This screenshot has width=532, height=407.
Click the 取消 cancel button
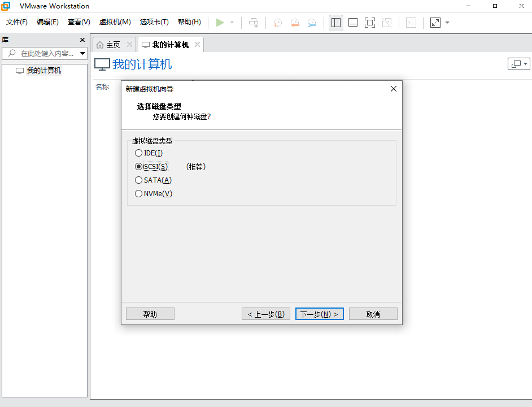tap(373, 314)
